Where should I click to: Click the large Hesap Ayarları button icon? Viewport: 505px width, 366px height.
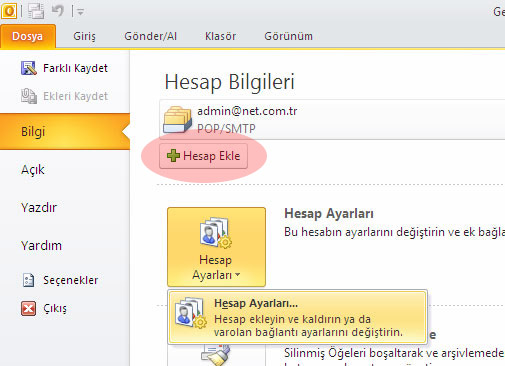[216, 232]
